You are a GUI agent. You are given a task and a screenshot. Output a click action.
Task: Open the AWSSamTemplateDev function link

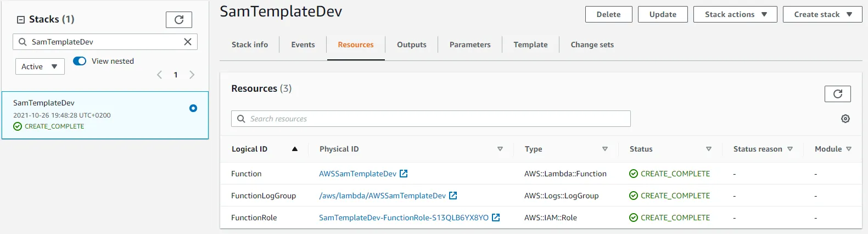(357, 174)
